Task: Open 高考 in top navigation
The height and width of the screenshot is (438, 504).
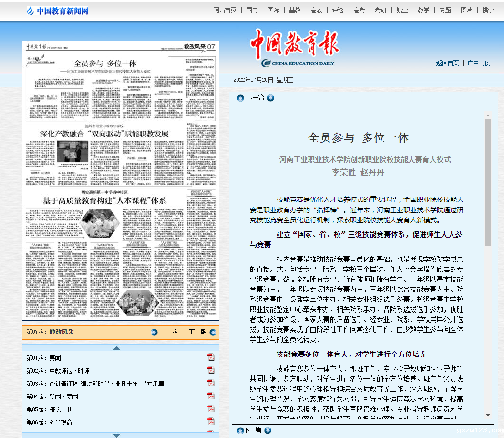Action: [359, 10]
